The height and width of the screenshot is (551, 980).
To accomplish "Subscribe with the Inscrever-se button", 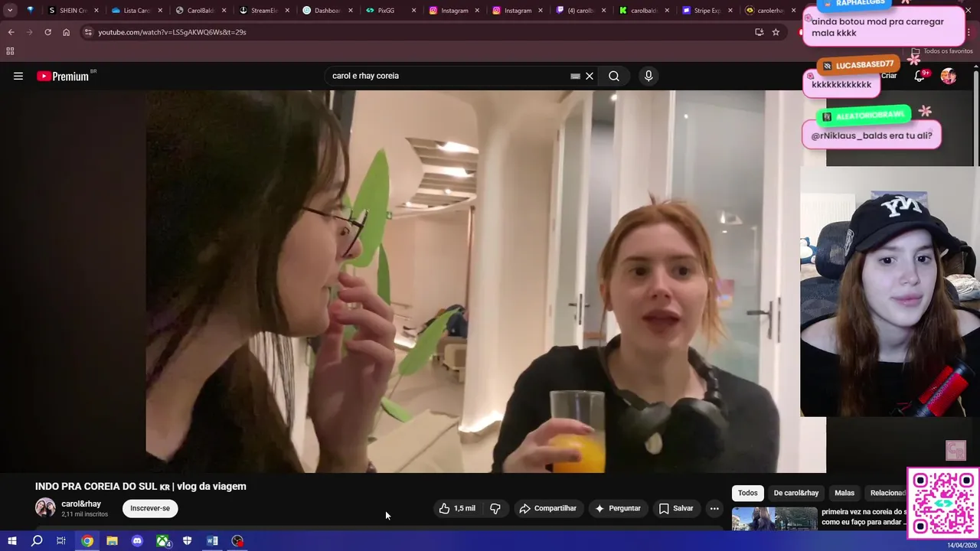I will coord(150,508).
